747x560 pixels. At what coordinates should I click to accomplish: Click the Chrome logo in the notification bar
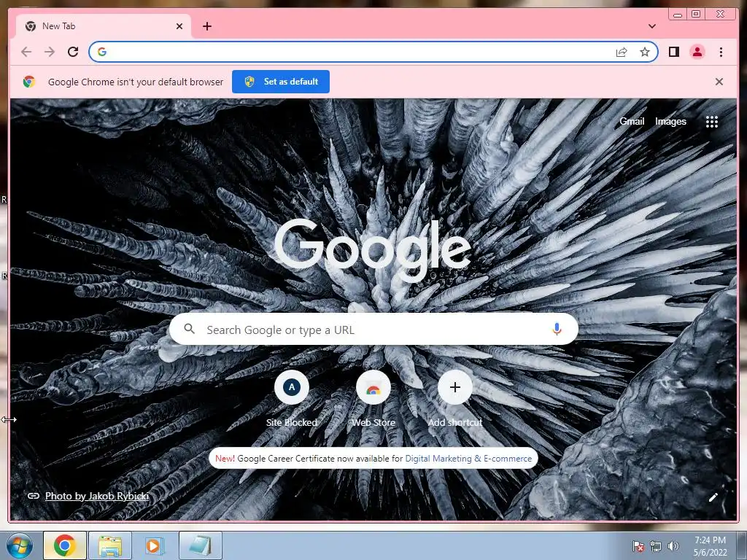click(x=29, y=82)
